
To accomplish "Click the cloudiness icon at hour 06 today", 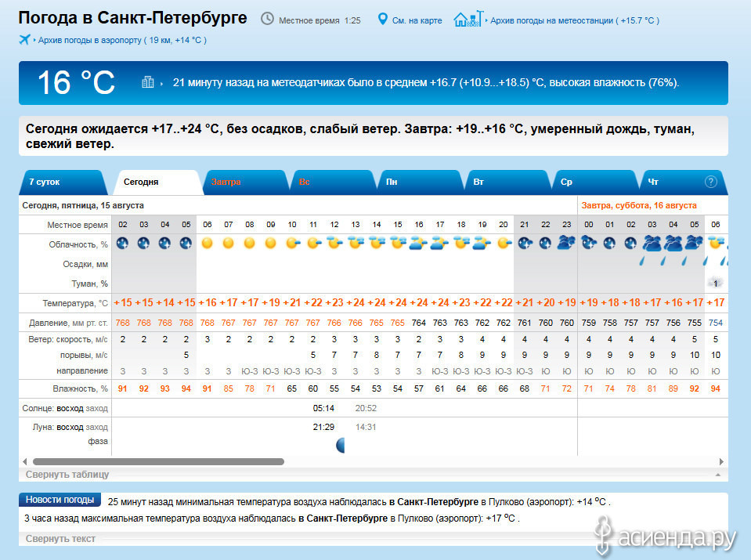I will [x=208, y=244].
